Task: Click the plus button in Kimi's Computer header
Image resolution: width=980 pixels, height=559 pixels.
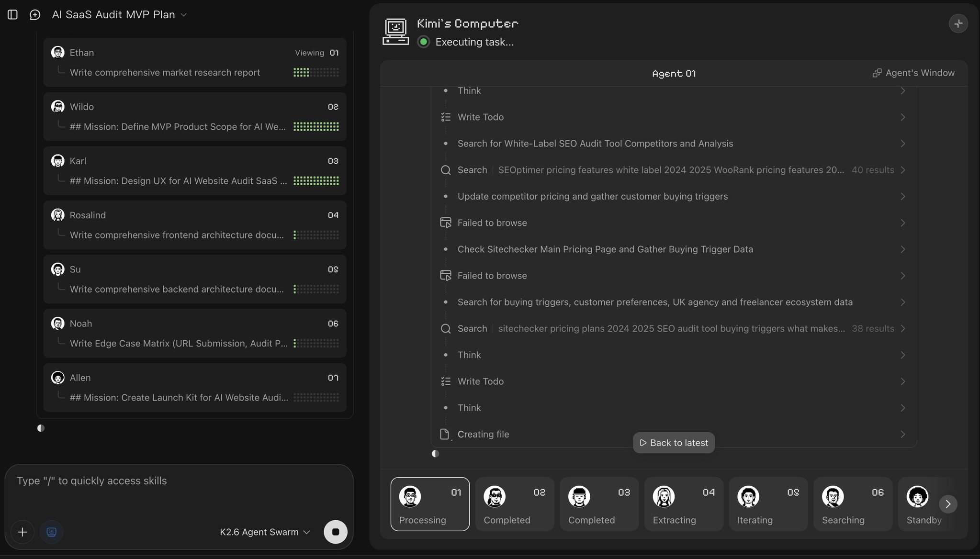Action: 958,23
